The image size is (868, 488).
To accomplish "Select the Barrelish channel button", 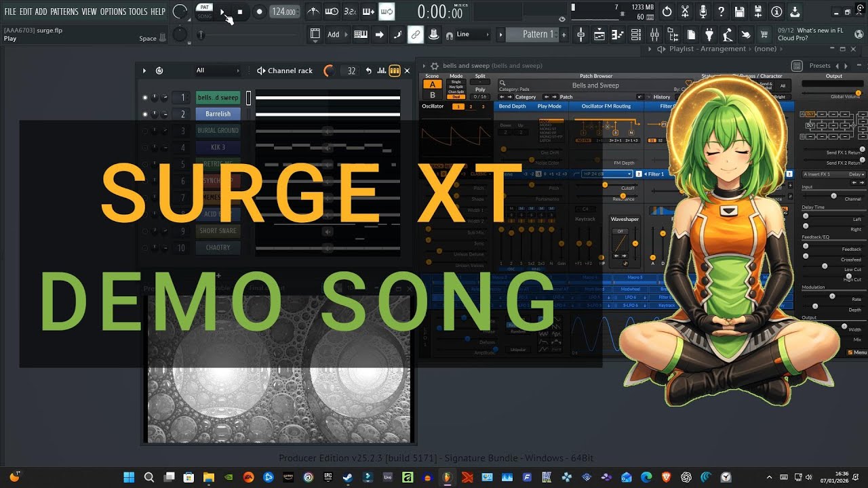I will (x=218, y=114).
